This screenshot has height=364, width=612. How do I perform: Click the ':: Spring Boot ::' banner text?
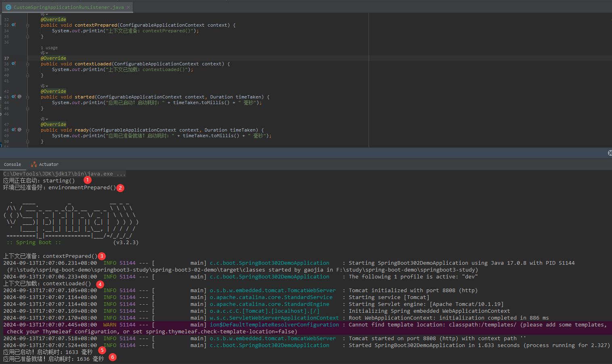pyautogui.click(x=34, y=243)
